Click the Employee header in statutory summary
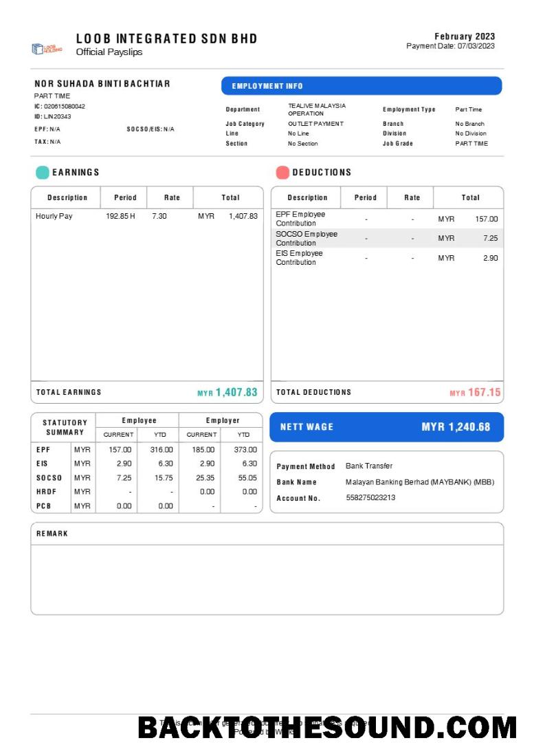 click(x=139, y=420)
